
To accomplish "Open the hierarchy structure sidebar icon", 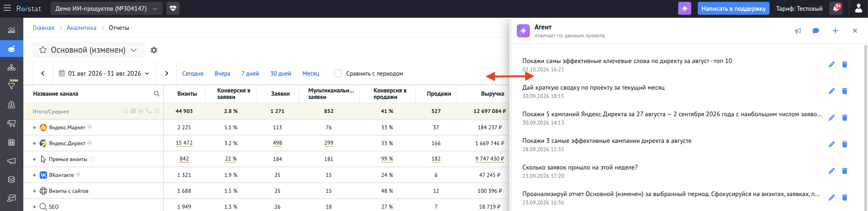I will pos(12,68).
